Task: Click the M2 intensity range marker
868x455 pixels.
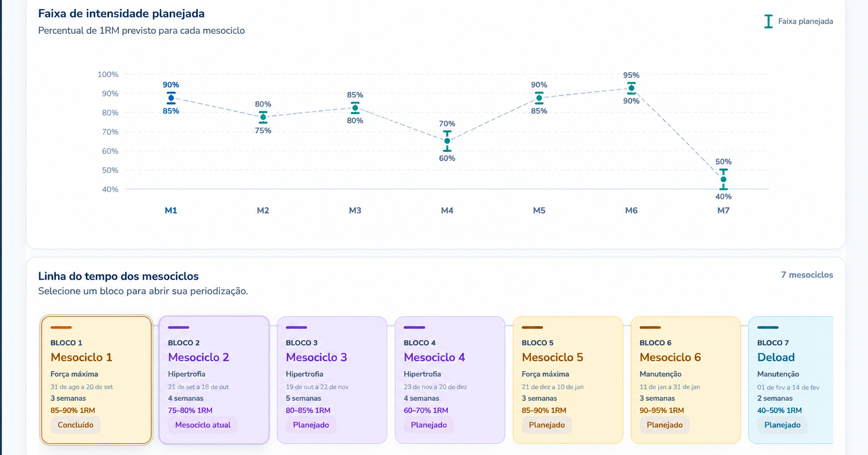Action: pyautogui.click(x=263, y=117)
